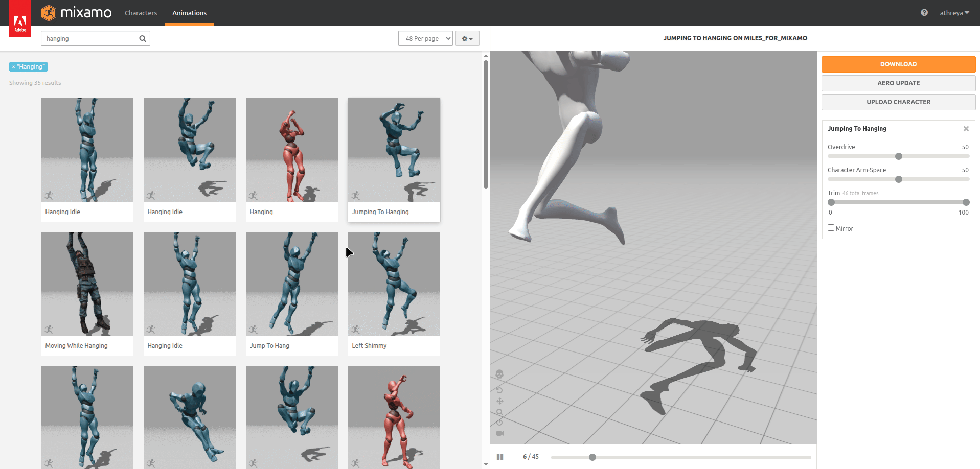
Task: Focus the animation search field
Action: click(96, 38)
